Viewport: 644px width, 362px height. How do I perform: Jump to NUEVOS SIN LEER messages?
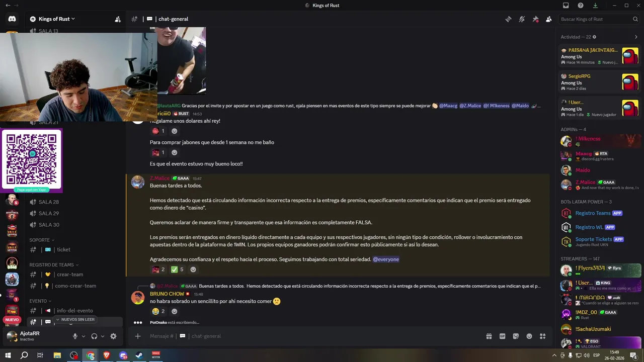pos(75,319)
